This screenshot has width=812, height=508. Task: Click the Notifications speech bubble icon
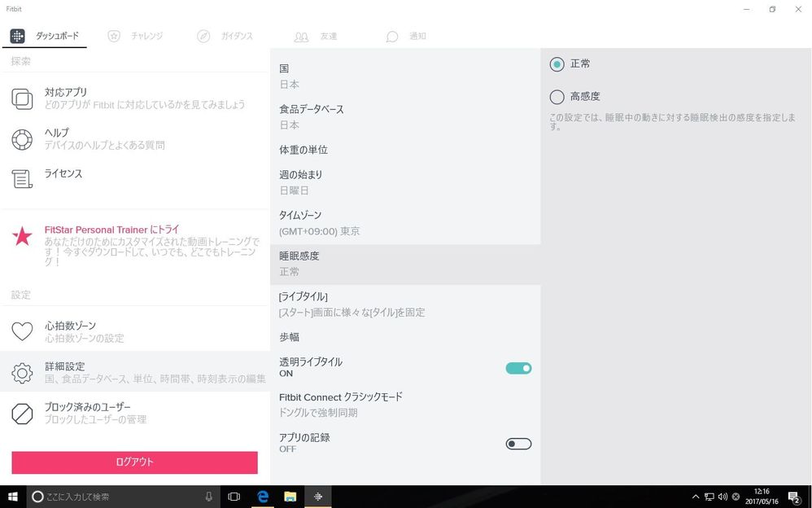(x=392, y=37)
